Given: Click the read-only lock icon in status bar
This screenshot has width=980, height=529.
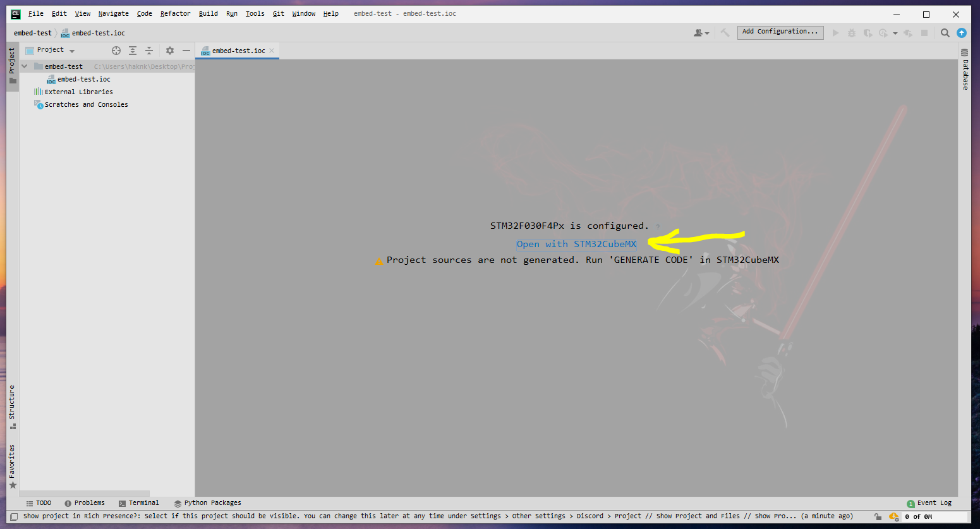Looking at the screenshot, I should pyautogui.click(x=878, y=516).
